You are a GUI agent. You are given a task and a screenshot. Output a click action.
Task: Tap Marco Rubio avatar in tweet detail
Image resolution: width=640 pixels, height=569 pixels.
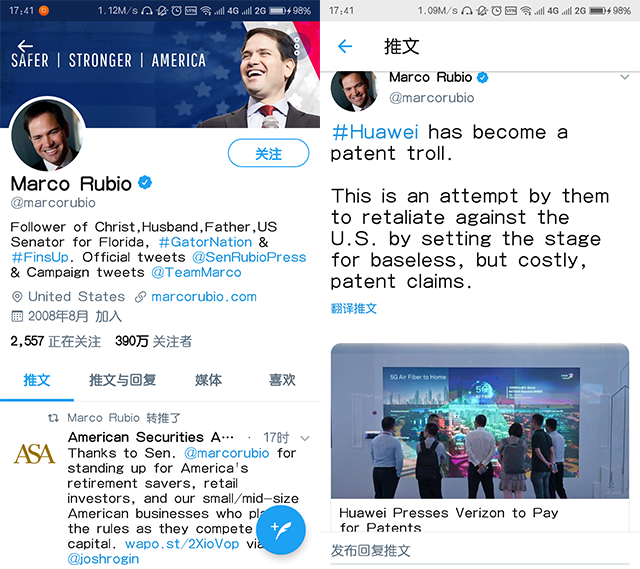click(354, 91)
